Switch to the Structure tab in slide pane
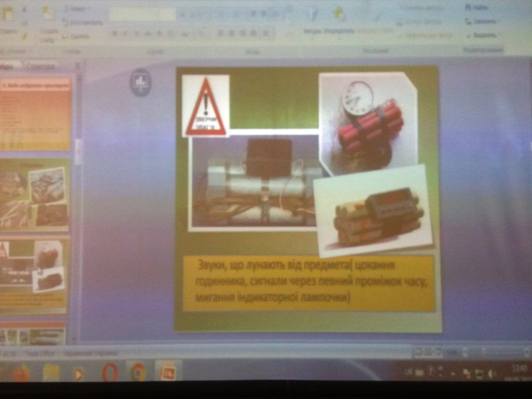532x399 pixels. point(41,66)
